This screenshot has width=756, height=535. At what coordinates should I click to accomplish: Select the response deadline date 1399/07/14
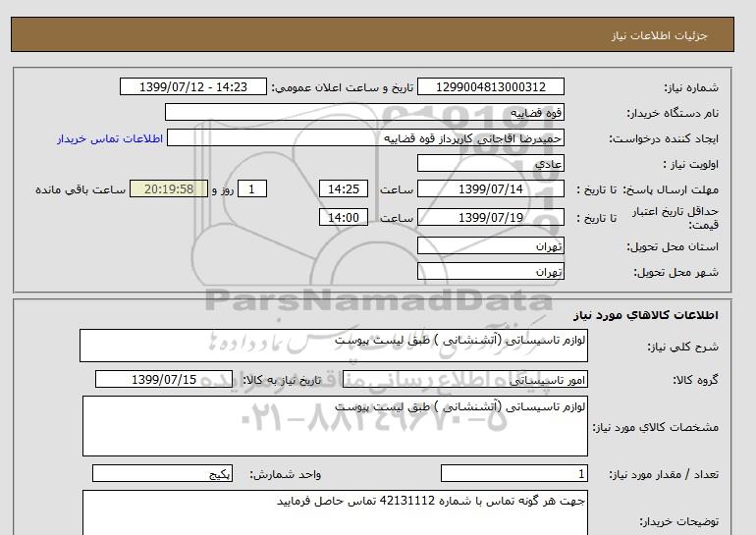[x=490, y=188]
